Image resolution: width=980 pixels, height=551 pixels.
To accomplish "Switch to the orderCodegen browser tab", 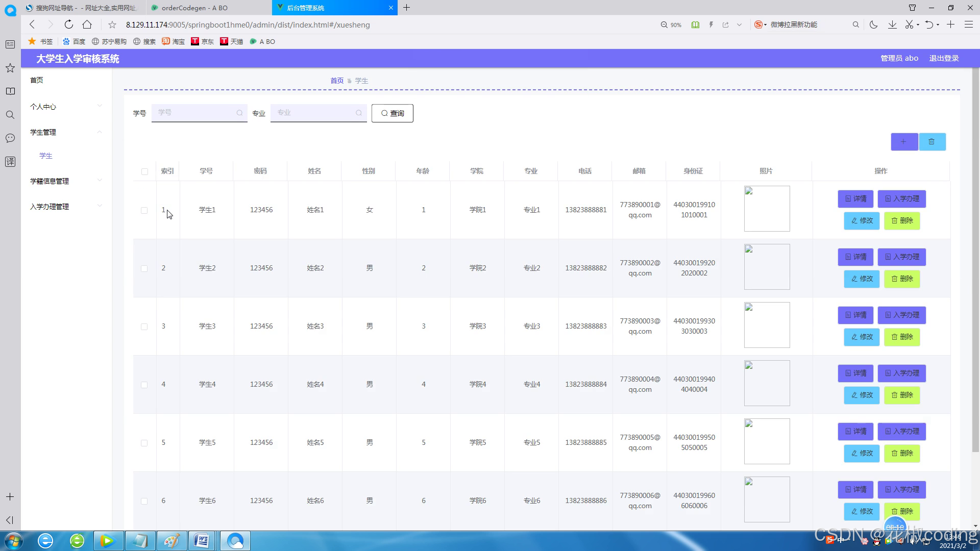I will click(x=194, y=8).
